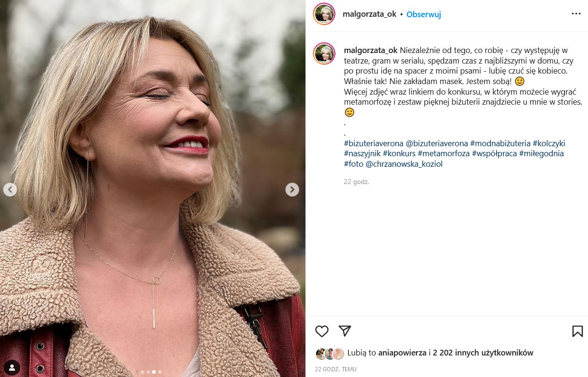
Task: Share the post via paper plane icon
Action: coord(345,331)
